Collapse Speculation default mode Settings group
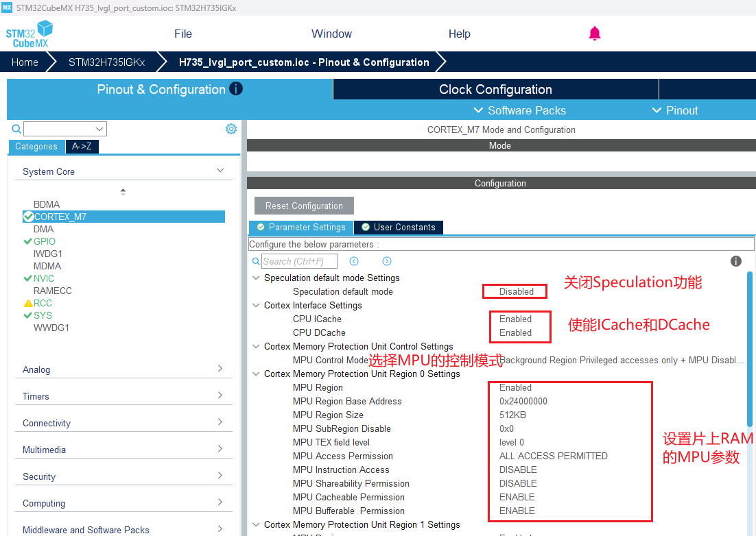Screen dimensions: 756x536 [256, 278]
